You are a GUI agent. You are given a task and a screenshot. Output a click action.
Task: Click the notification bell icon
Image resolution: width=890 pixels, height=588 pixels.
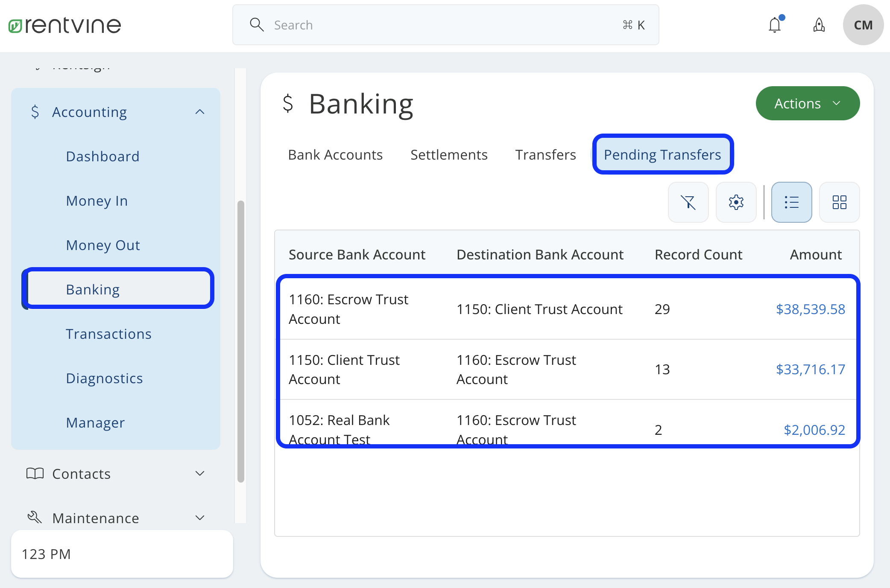774,25
